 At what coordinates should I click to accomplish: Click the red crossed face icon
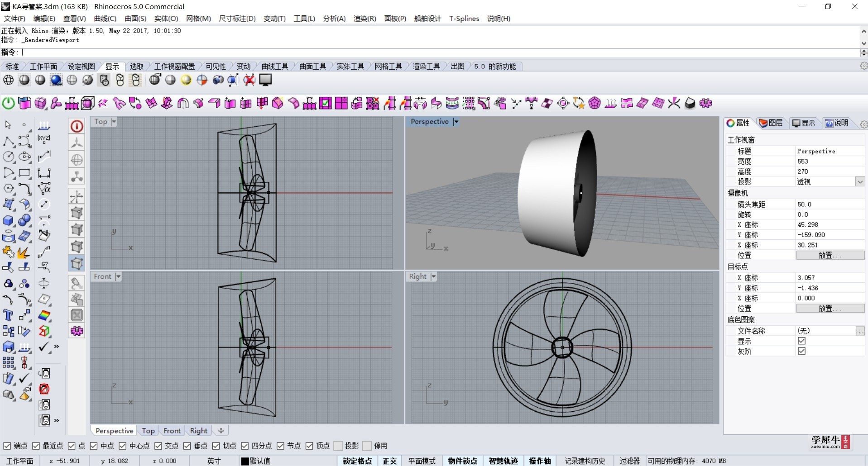pyautogui.click(x=44, y=389)
